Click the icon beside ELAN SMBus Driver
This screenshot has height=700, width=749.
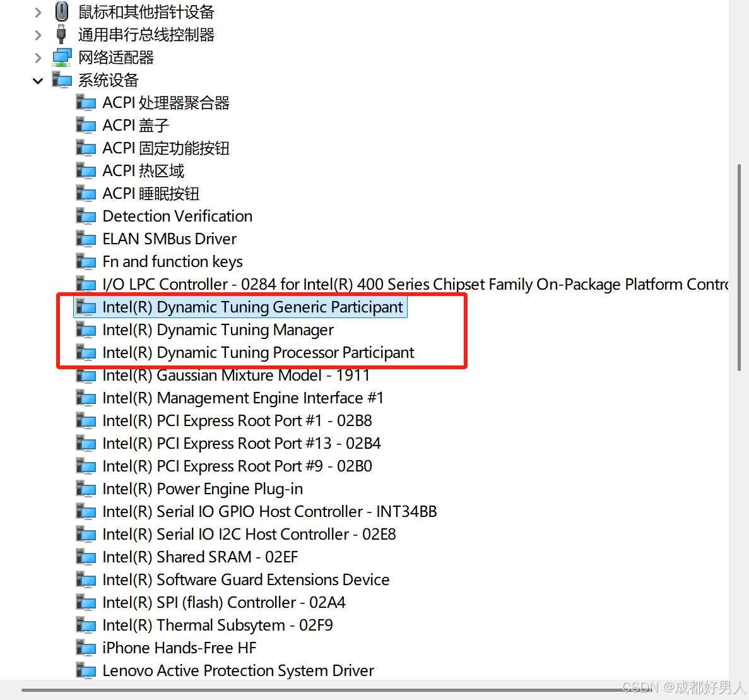pyautogui.click(x=86, y=239)
